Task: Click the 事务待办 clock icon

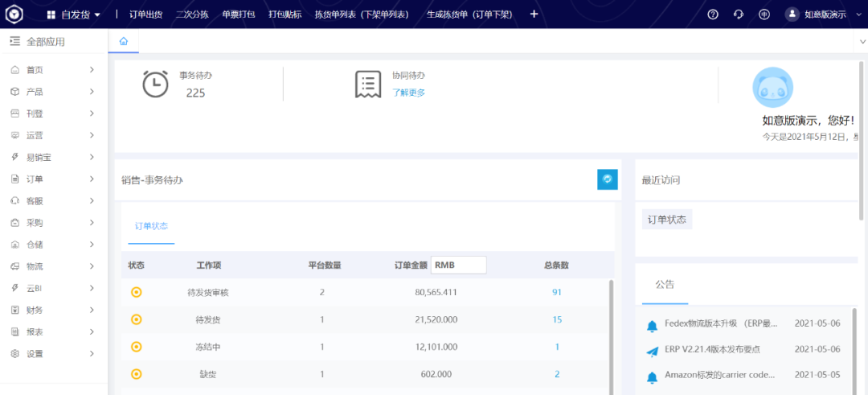Action: click(x=155, y=84)
